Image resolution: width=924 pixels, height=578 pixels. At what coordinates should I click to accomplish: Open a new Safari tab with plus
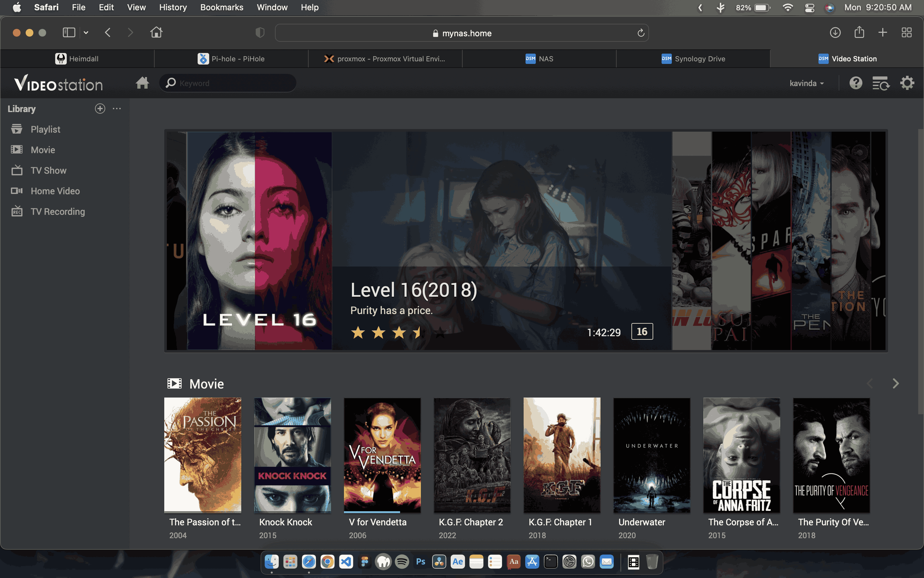(x=883, y=32)
